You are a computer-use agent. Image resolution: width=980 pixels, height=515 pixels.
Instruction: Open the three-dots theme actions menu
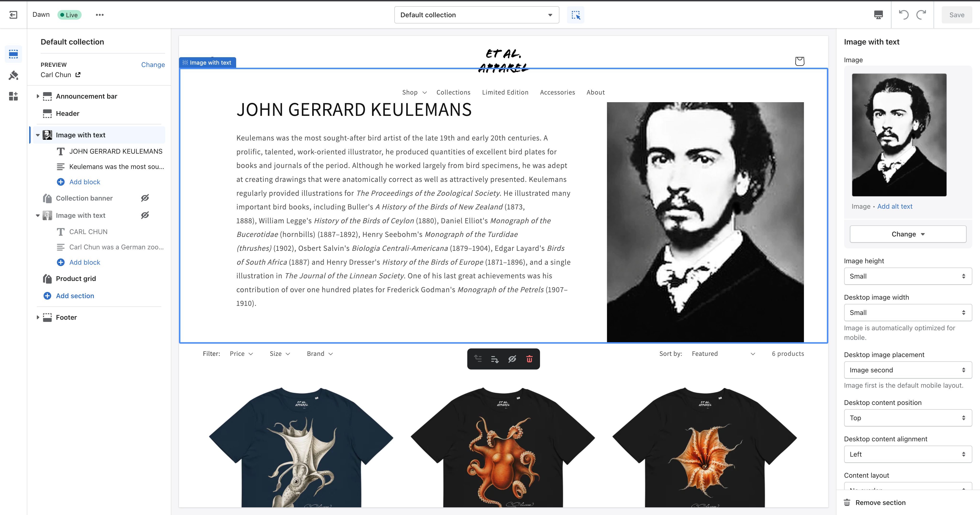tap(100, 15)
